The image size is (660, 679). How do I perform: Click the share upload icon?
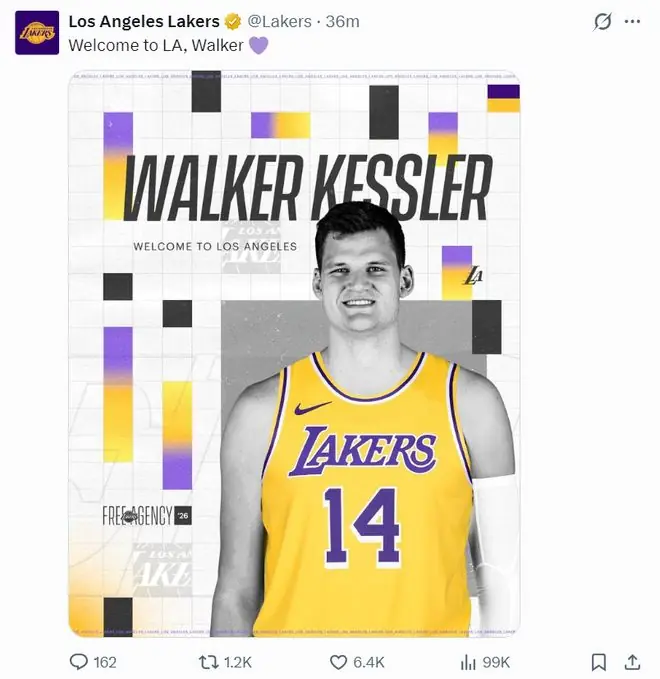pos(632,662)
